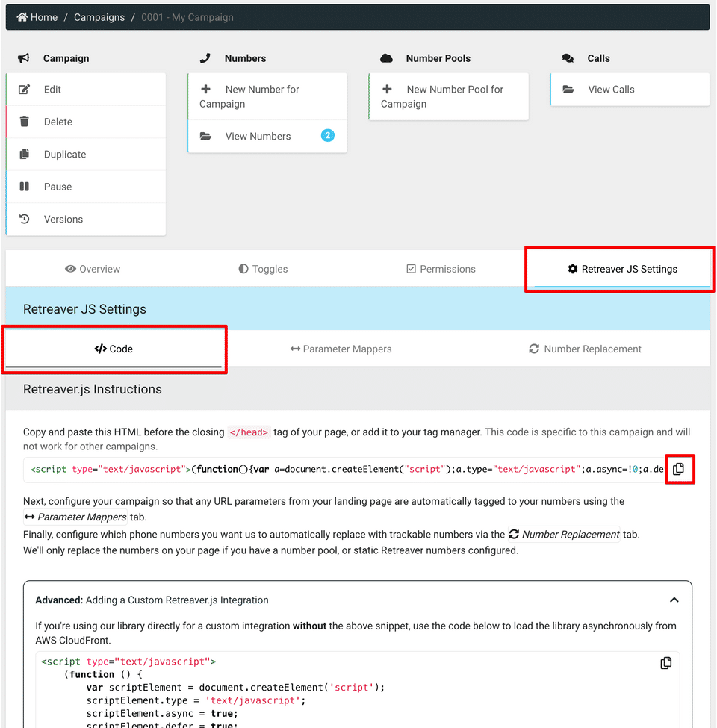Open campaign Versions
Image resolution: width=717 pixels, height=728 pixels.
point(86,219)
